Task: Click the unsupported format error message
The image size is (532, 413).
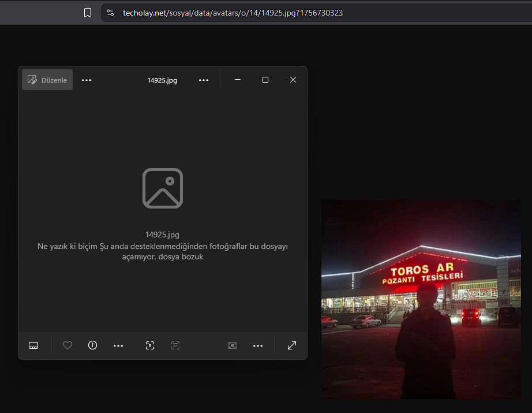Action: click(163, 251)
